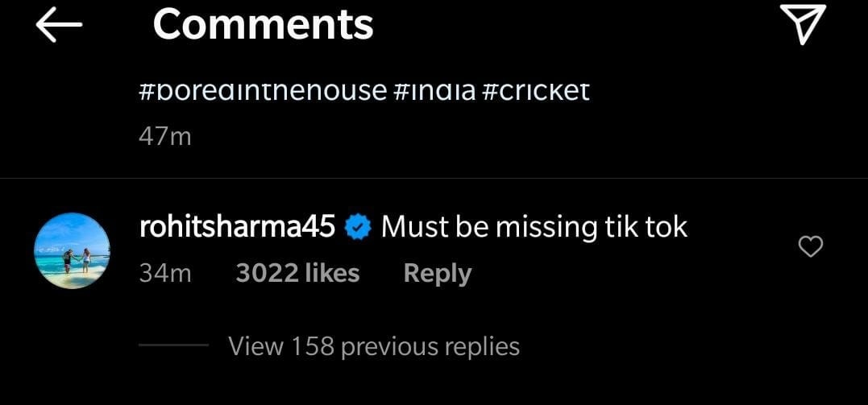Image resolution: width=868 pixels, height=405 pixels.
Task: Click the number 158 in previous replies
Action: [313, 346]
